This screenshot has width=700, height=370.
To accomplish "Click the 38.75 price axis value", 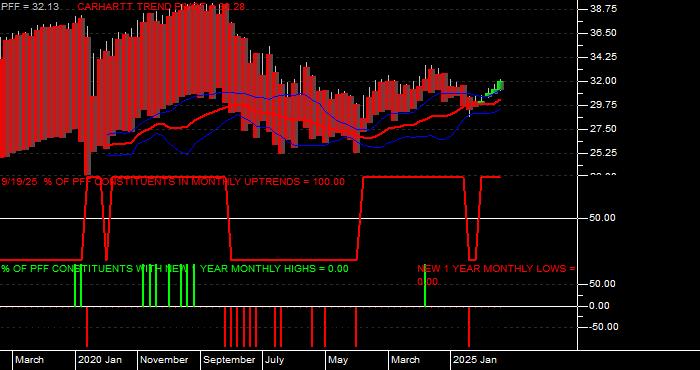I will click(x=604, y=9).
